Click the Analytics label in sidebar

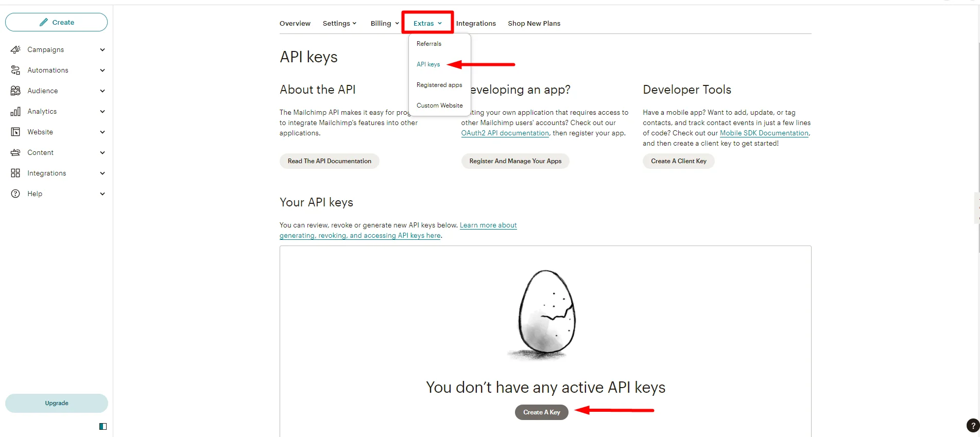pos(42,111)
